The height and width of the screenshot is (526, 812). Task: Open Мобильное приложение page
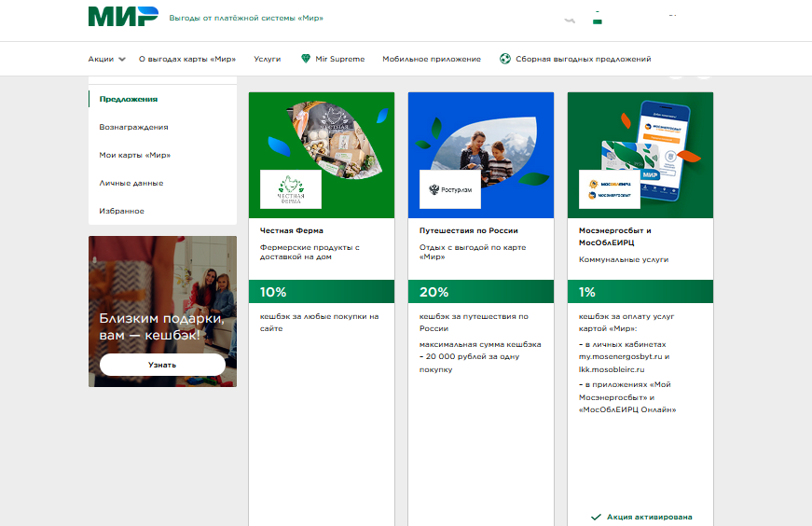[432, 59]
